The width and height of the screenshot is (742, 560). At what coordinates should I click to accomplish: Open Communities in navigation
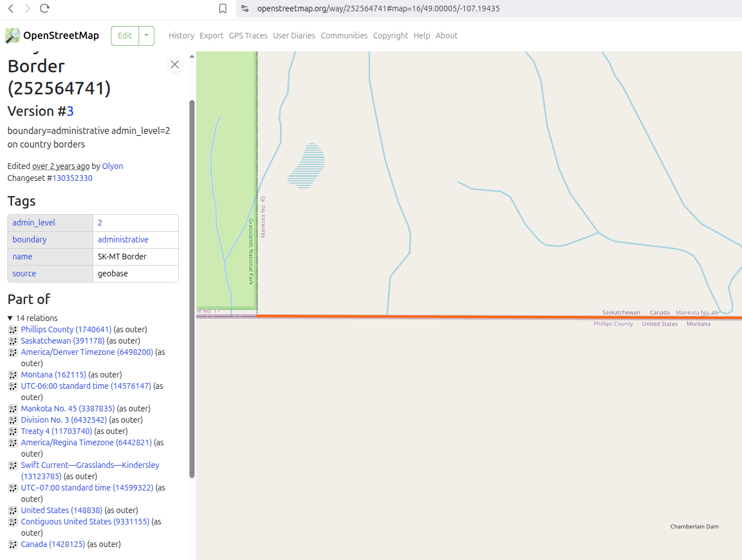tap(344, 36)
